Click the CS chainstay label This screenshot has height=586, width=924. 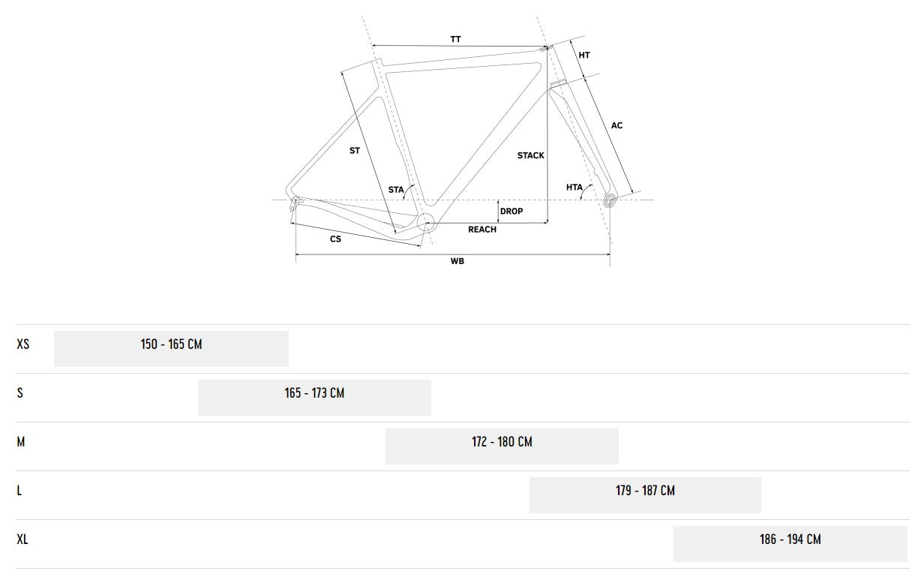coord(335,239)
